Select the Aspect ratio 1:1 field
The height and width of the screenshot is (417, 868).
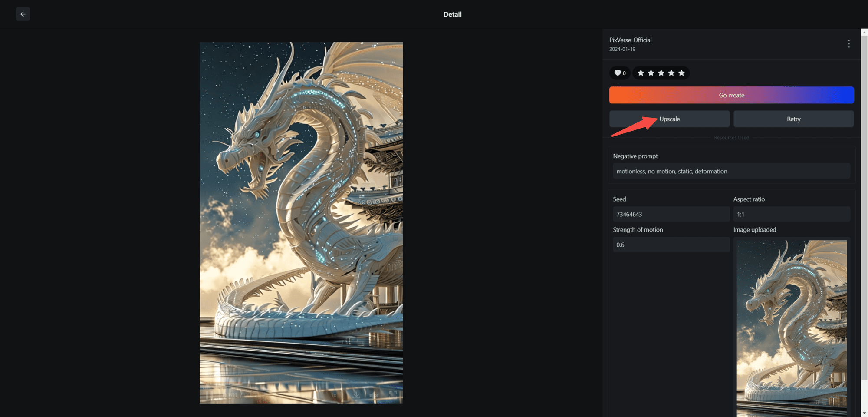point(792,214)
